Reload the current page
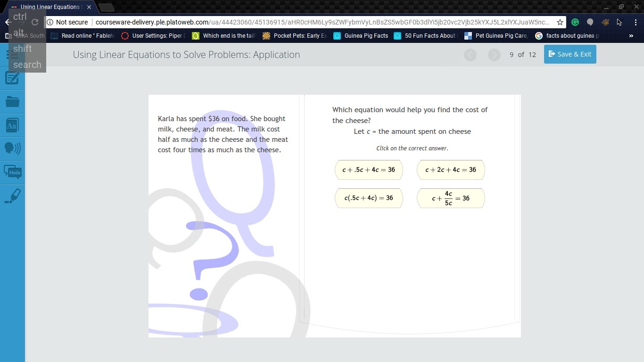 (34, 22)
